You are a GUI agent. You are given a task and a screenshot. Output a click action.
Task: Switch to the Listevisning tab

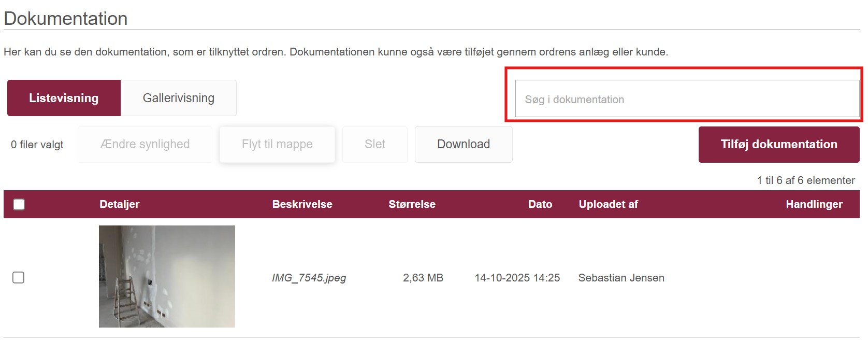point(64,98)
